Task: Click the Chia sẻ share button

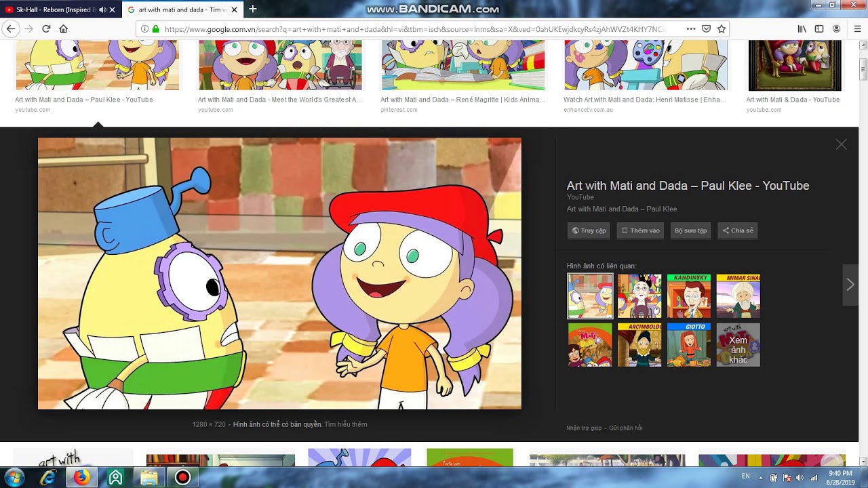Action: click(x=738, y=230)
